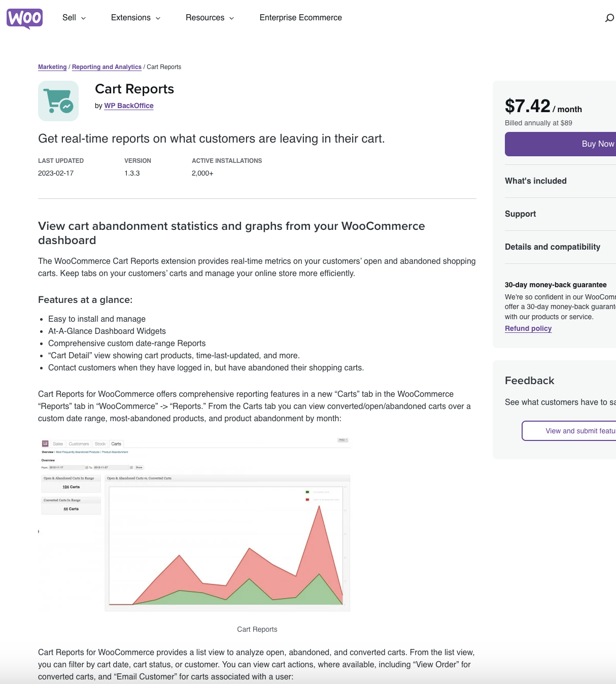Click the Cart Reports shopping cart icon
616x684 pixels.
tap(58, 100)
